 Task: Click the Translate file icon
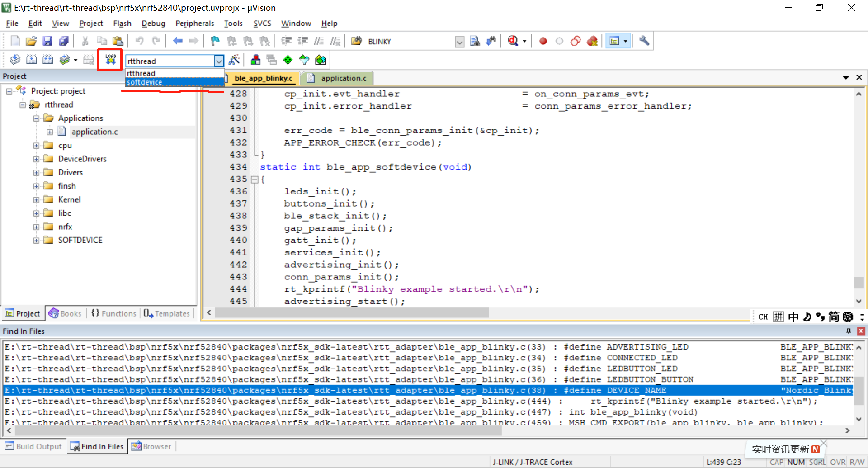[15, 60]
